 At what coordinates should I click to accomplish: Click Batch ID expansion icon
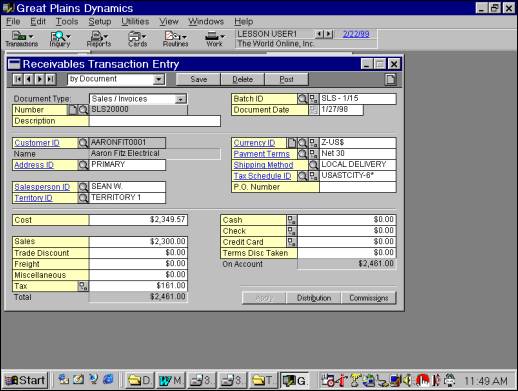pos(313,99)
